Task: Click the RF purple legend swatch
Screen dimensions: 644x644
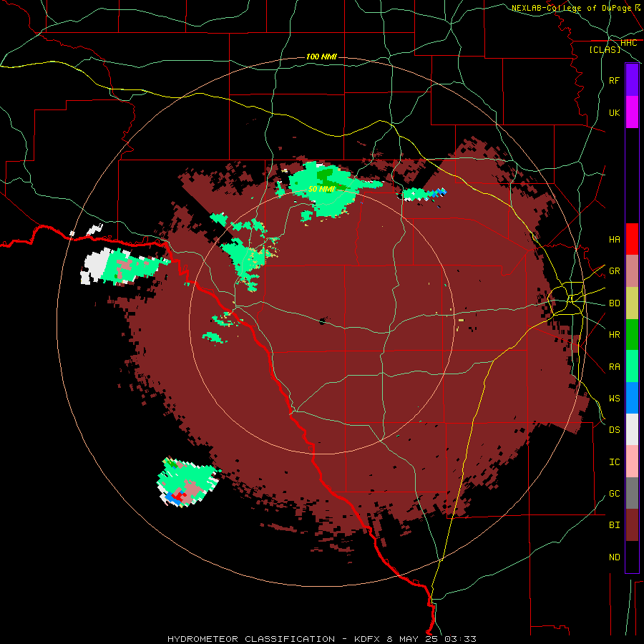Action: (x=632, y=80)
